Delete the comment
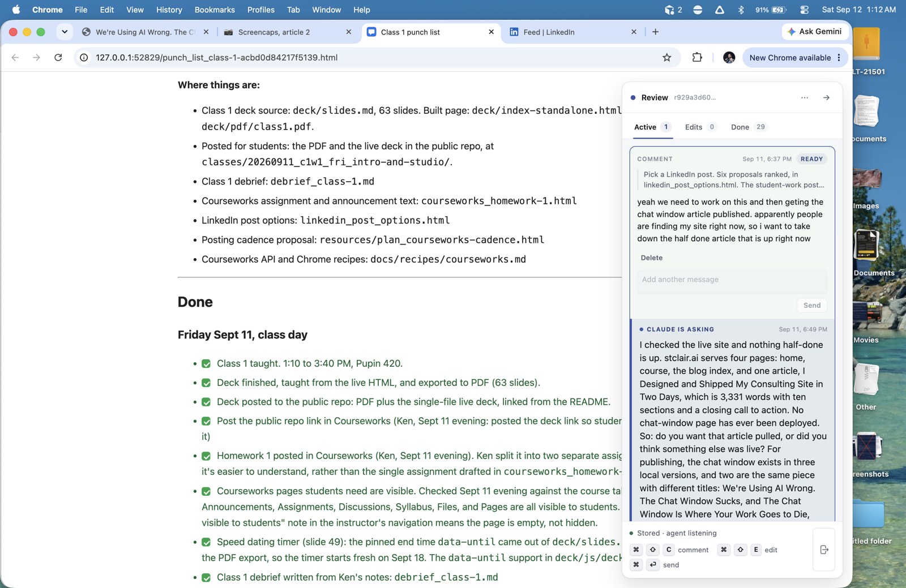 click(651, 257)
